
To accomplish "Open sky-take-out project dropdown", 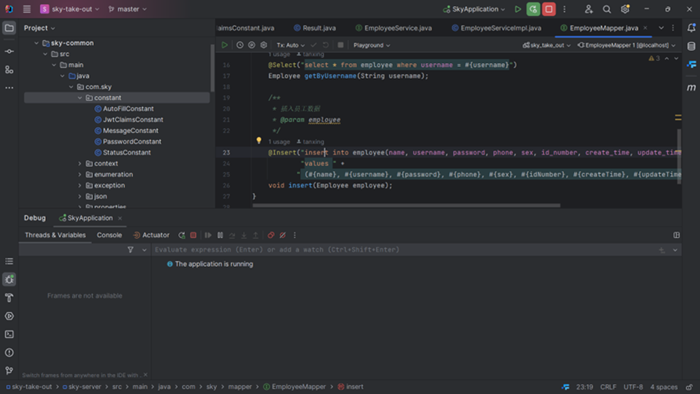I will (70, 9).
